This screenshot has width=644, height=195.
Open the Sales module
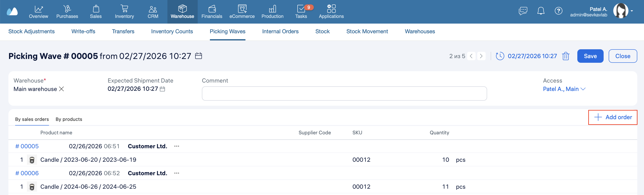pyautogui.click(x=96, y=12)
